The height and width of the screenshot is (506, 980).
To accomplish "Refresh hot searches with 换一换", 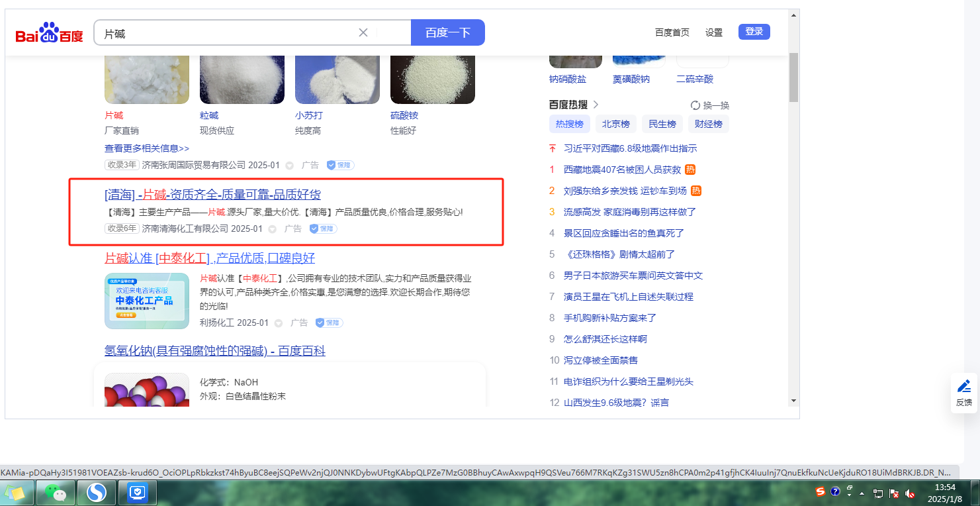I will 709,105.
